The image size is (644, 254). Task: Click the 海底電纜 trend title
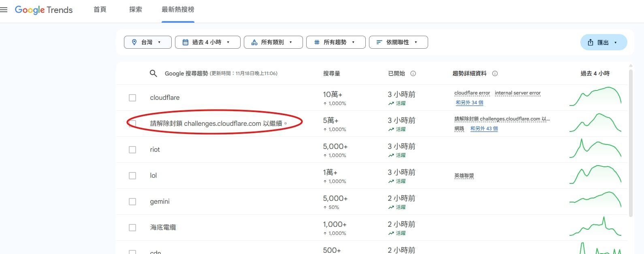click(163, 228)
